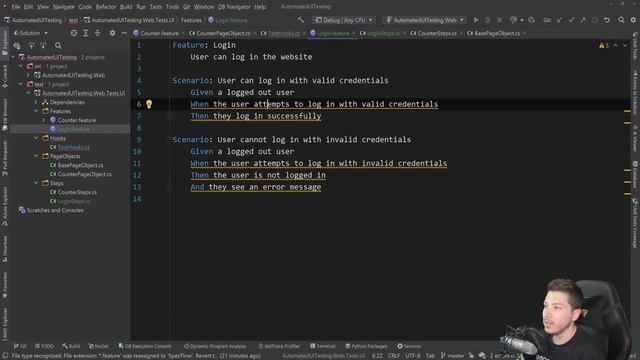The image size is (640, 360).
Task: Jump to next highlighted problem arrow
Action: pyautogui.click(x=625, y=45)
